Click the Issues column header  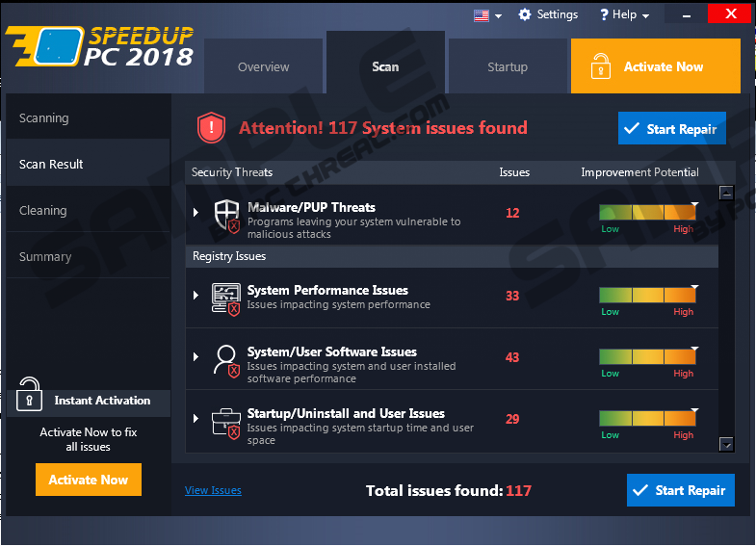coord(514,172)
